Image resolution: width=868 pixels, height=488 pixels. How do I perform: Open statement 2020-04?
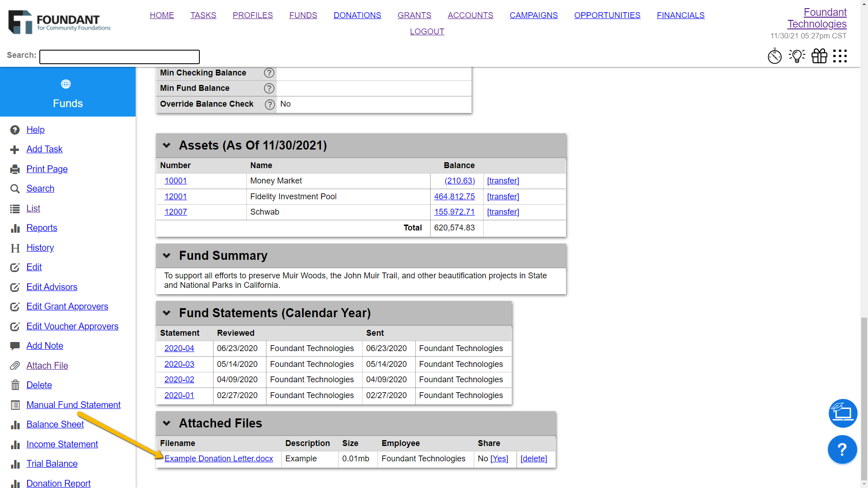[x=179, y=348]
